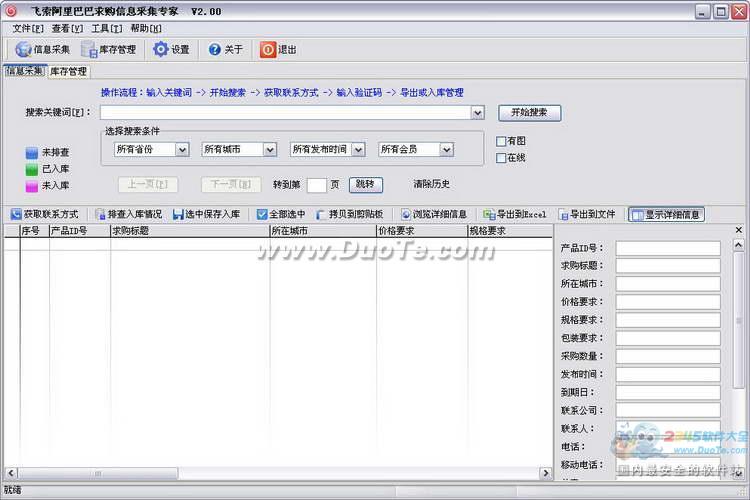Click the 联系公司 detail field
The width and height of the screenshot is (750, 500).
pyautogui.click(x=668, y=411)
